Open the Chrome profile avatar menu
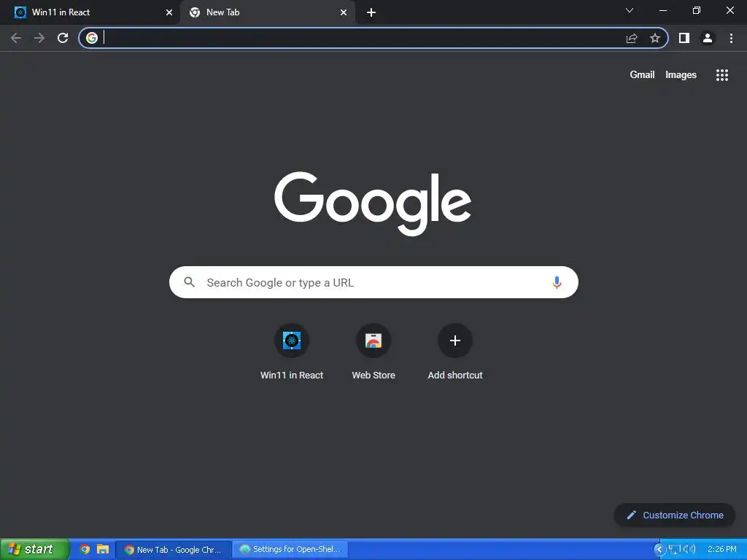The width and height of the screenshot is (747, 560). click(708, 38)
